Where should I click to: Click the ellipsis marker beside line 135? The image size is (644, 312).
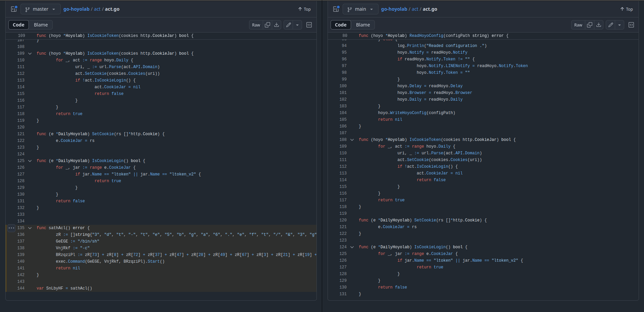pos(11,228)
